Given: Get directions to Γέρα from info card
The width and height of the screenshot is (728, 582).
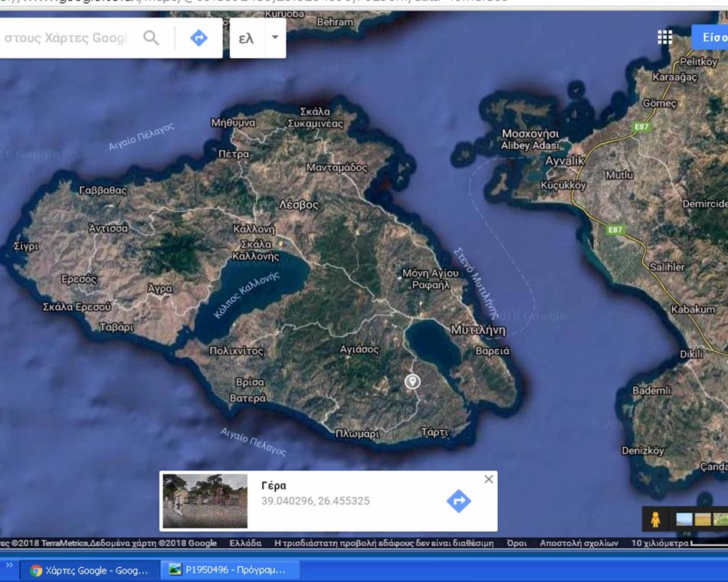Looking at the screenshot, I should tap(458, 501).
